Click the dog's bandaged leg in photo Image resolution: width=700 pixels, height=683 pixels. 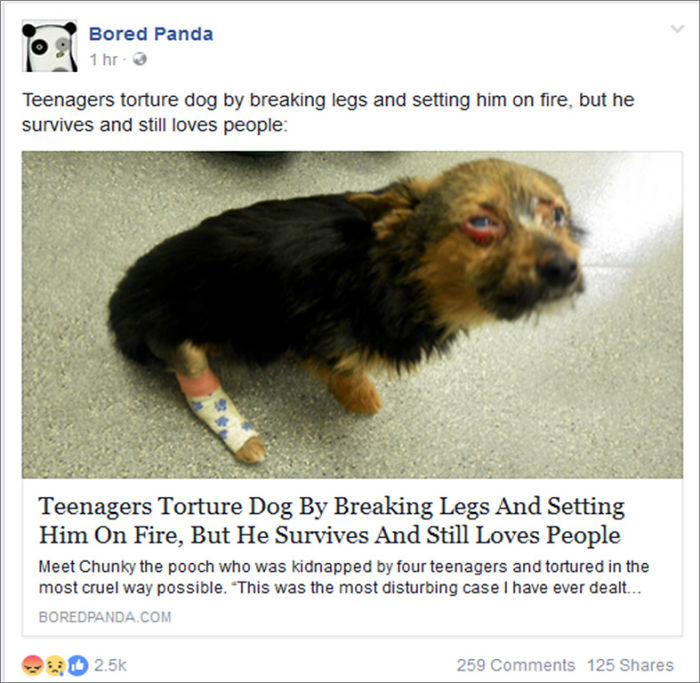click(x=221, y=415)
